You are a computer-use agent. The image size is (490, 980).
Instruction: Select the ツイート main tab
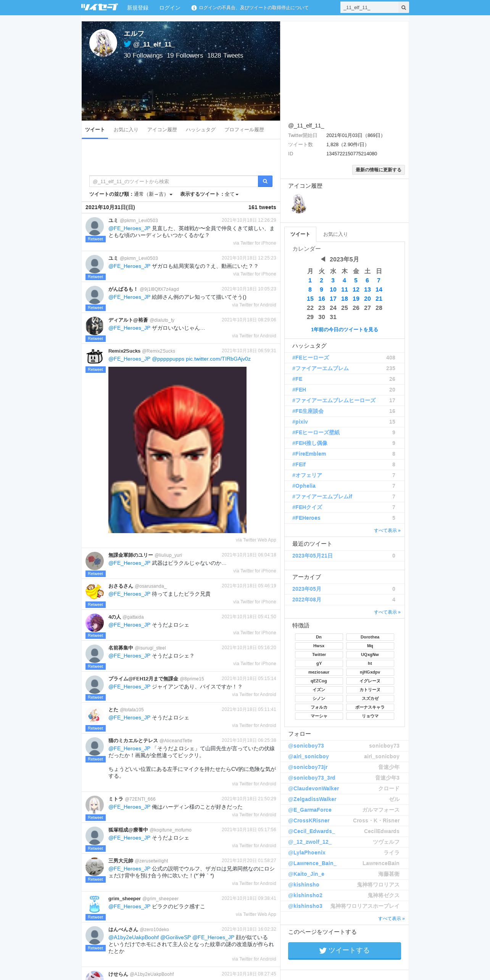coord(95,130)
